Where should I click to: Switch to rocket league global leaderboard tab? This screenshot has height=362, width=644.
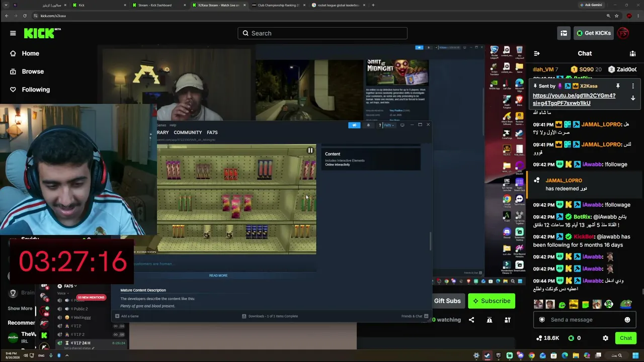tap(337, 5)
